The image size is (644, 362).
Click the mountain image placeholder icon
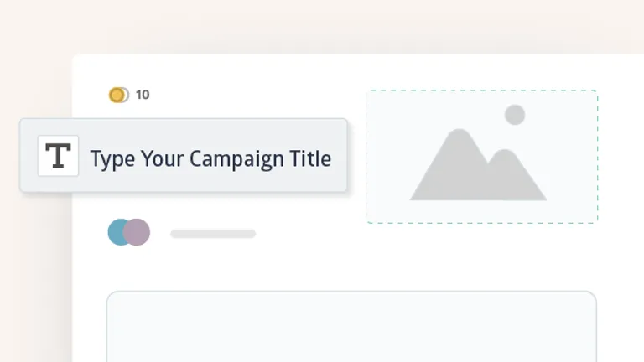[x=476, y=166]
